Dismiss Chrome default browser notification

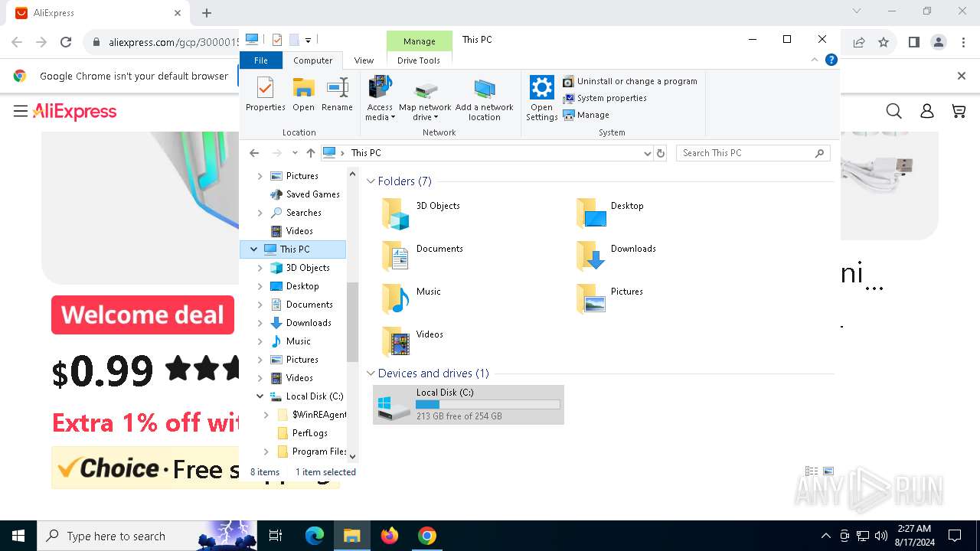click(x=962, y=76)
